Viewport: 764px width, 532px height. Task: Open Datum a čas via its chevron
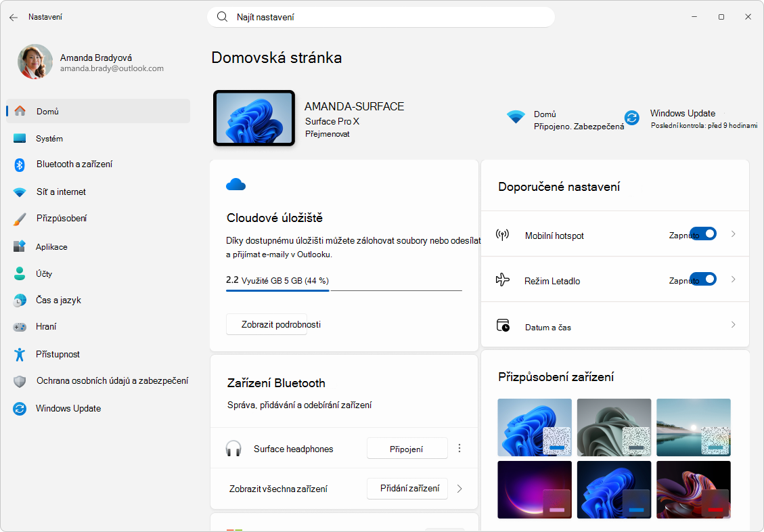734,324
